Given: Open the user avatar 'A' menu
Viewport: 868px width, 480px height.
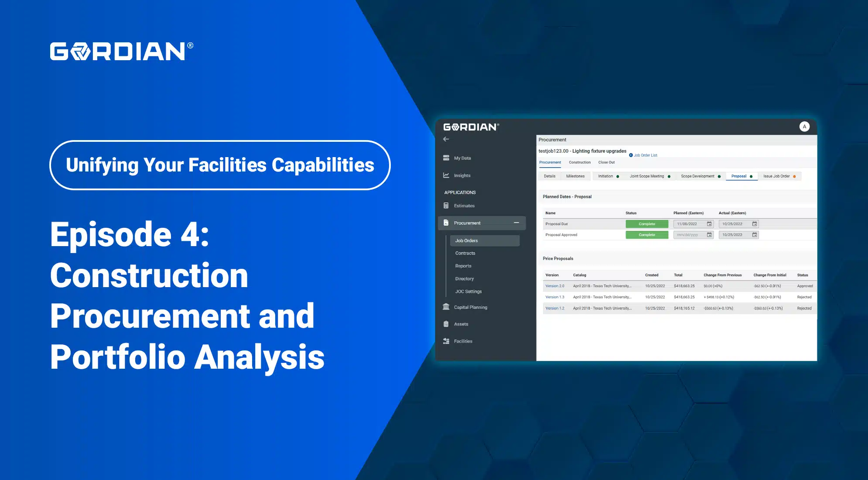Looking at the screenshot, I should click(804, 127).
